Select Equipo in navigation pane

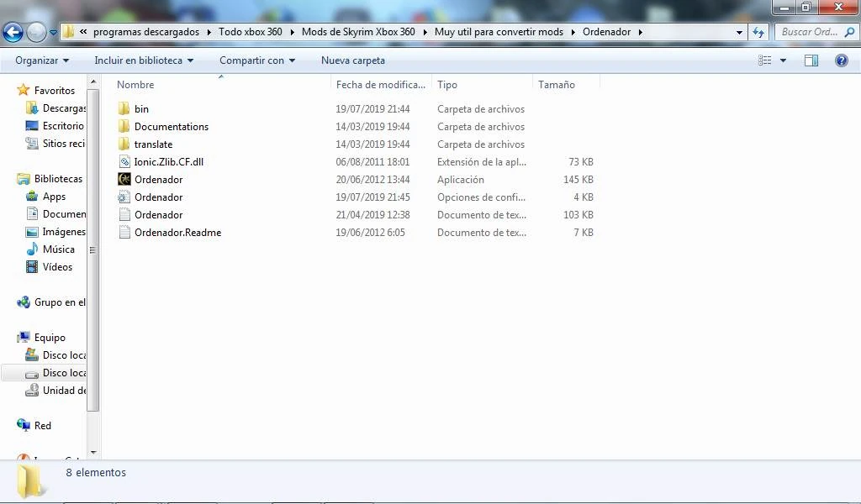click(41, 338)
